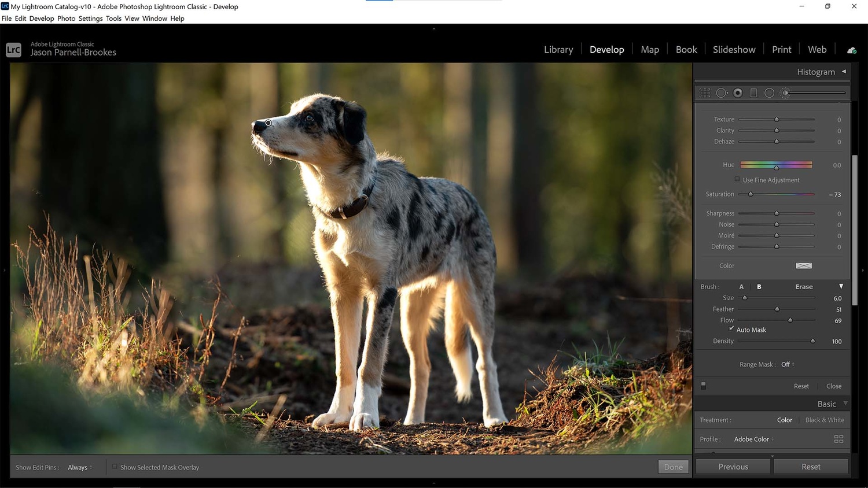Click the Density slider handle
This screenshot has height=488, width=868.
[x=812, y=341]
